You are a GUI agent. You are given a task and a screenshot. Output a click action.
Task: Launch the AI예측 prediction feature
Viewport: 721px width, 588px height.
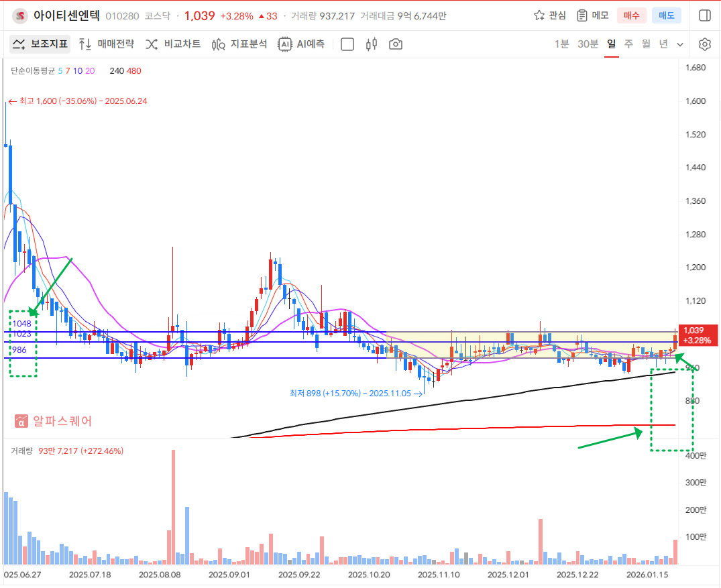coord(302,44)
